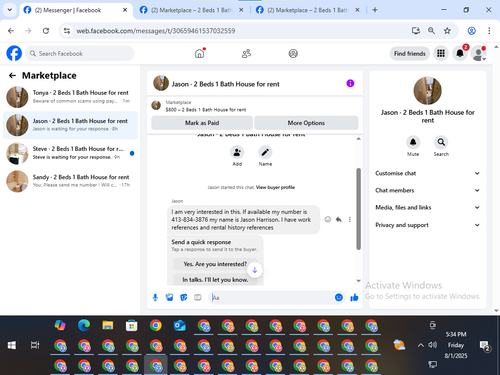
Task: Expand Media, files and links section
Action: (x=427, y=208)
